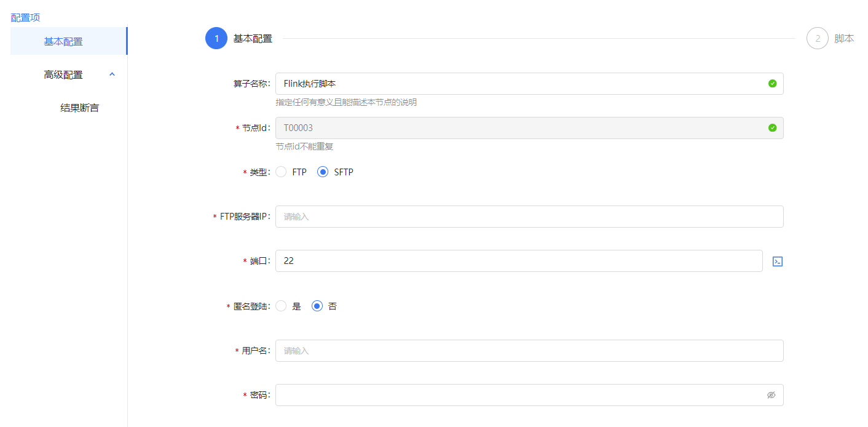Viewport: 868px width, 427px height.
Task: Click green checkmark in 节点Id field
Action: (772, 128)
